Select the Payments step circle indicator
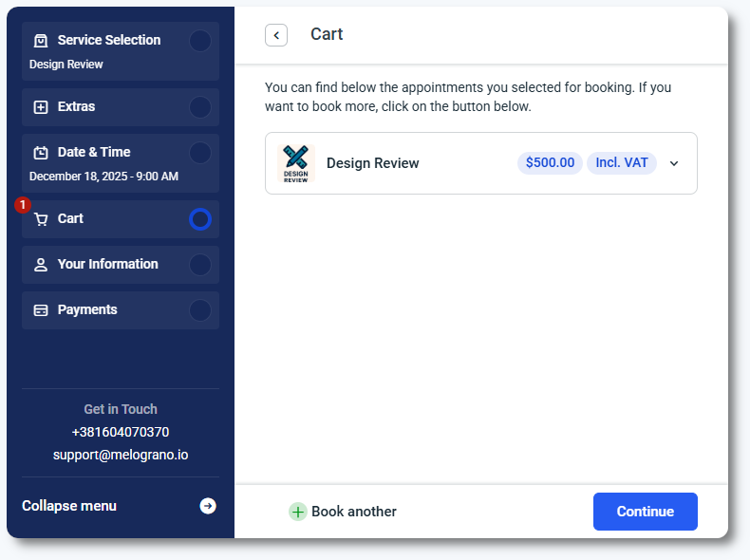The width and height of the screenshot is (750, 560). [199, 310]
